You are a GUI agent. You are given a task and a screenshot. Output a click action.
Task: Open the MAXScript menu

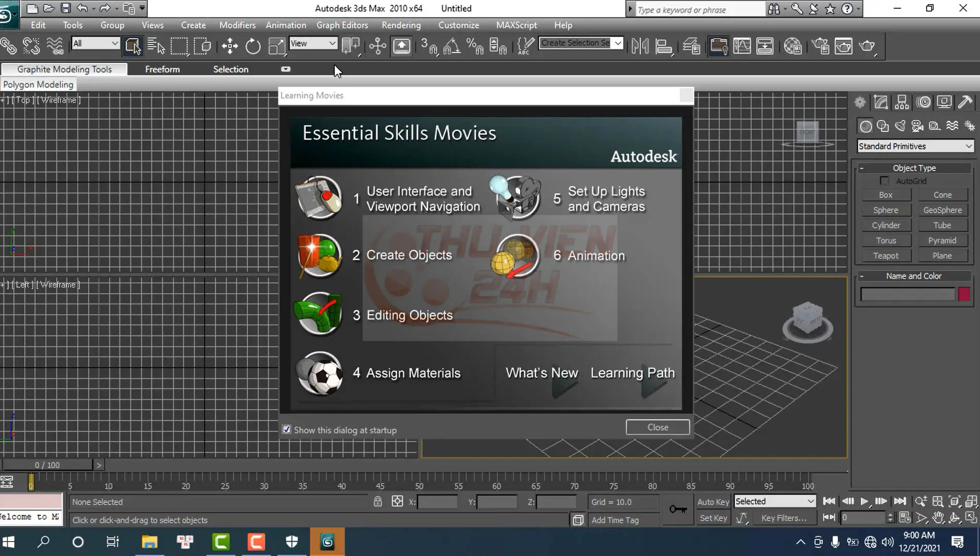517,25
